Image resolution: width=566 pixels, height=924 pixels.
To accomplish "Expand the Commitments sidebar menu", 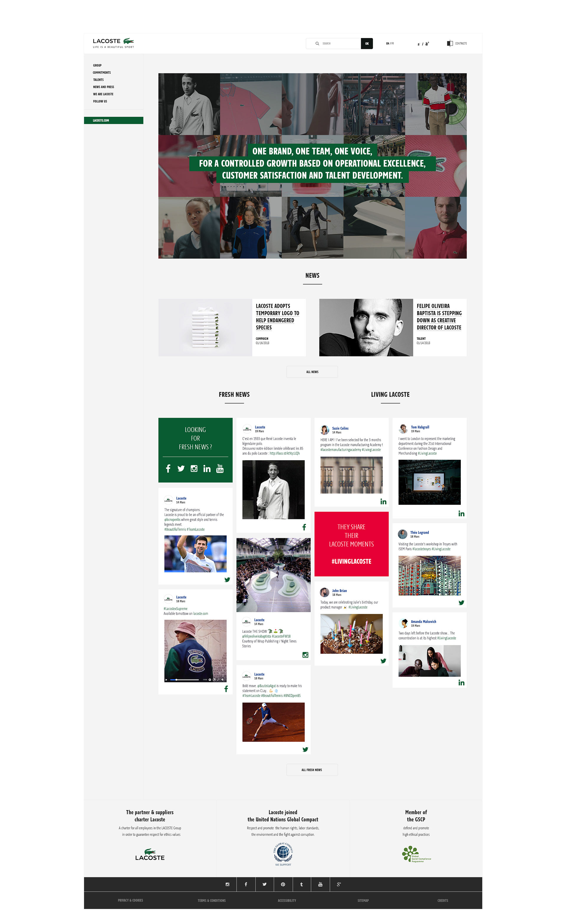I will (102, 73).
